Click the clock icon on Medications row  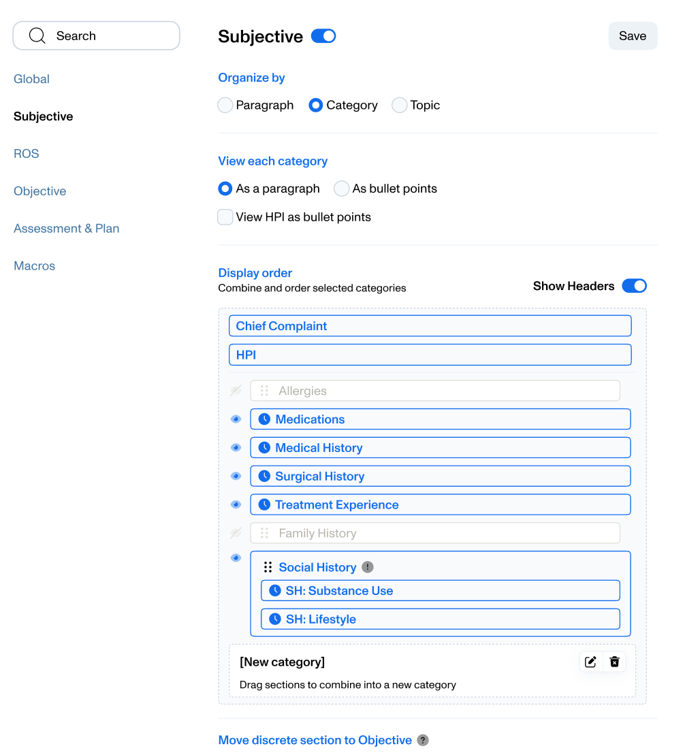tap(264, 419)
